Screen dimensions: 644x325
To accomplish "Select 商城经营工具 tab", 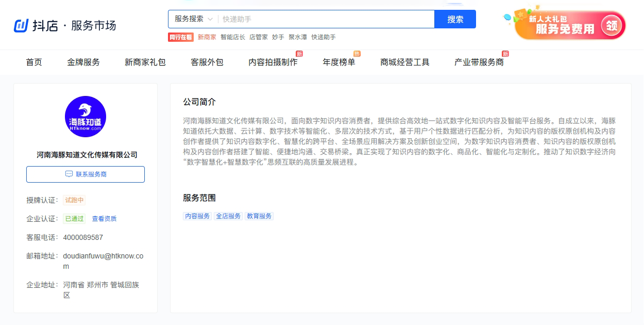I will point(405,62).
